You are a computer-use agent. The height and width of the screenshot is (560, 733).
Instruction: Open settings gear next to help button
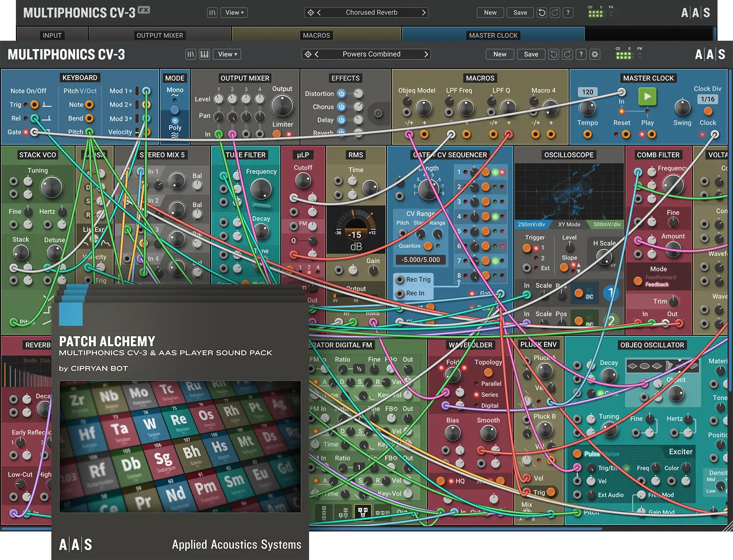(595, 54)
